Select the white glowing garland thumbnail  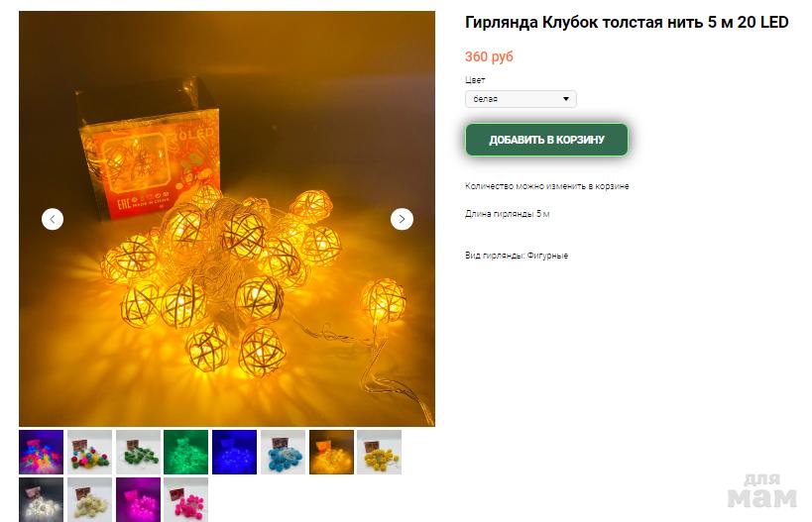point(41,499)
